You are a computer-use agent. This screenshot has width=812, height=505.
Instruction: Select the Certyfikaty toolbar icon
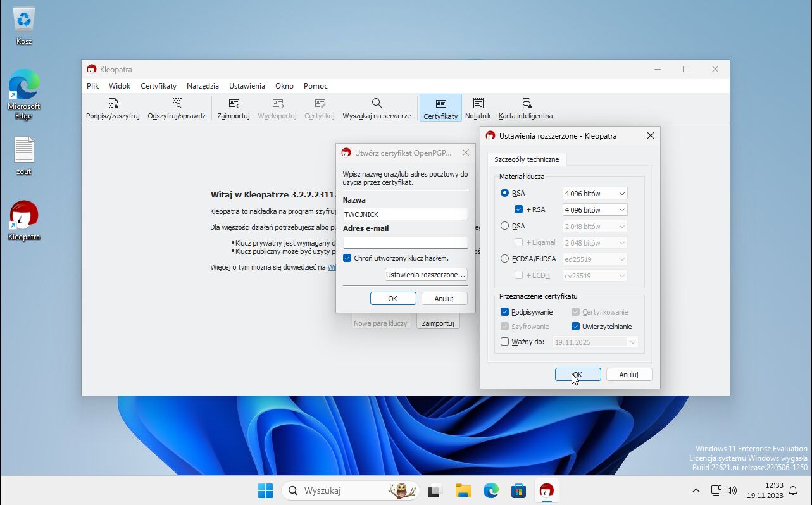(440, 108)
